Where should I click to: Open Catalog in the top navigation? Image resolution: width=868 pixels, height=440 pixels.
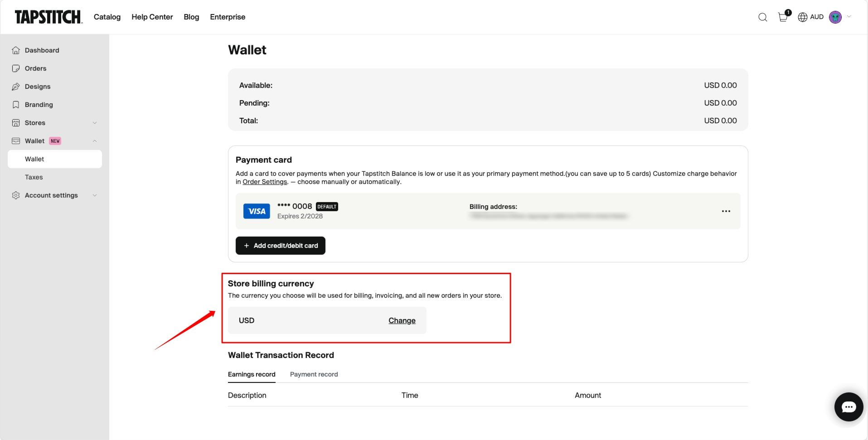[107, 17]
